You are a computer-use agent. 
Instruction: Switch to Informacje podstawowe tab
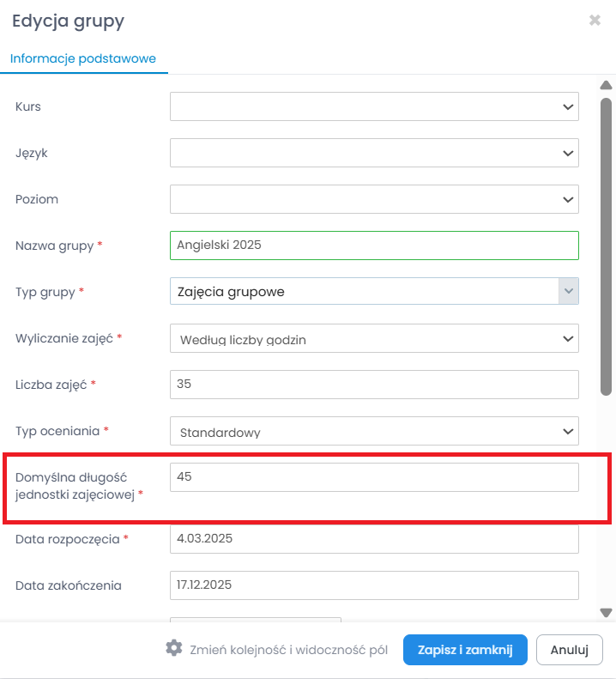pyautogui.click(x=83, y=59)
